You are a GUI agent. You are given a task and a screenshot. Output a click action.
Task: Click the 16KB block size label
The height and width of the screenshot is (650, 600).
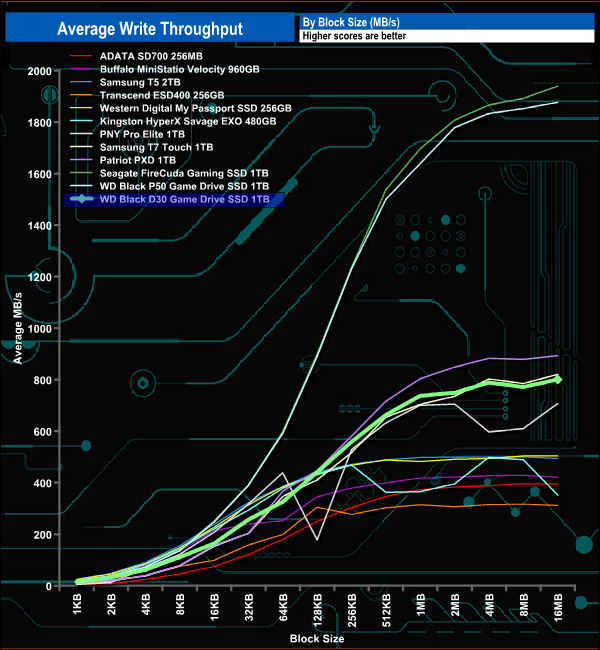pos(214,607)
